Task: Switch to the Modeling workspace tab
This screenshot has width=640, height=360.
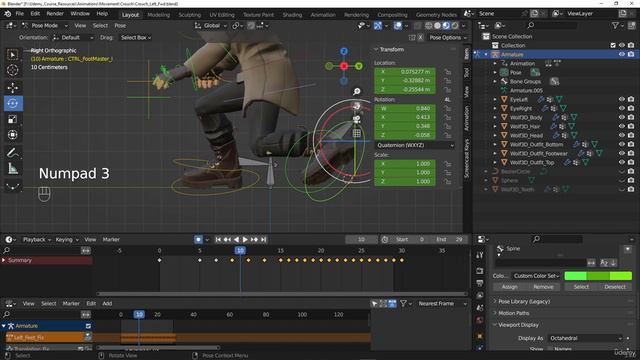Action: (158, 15)
